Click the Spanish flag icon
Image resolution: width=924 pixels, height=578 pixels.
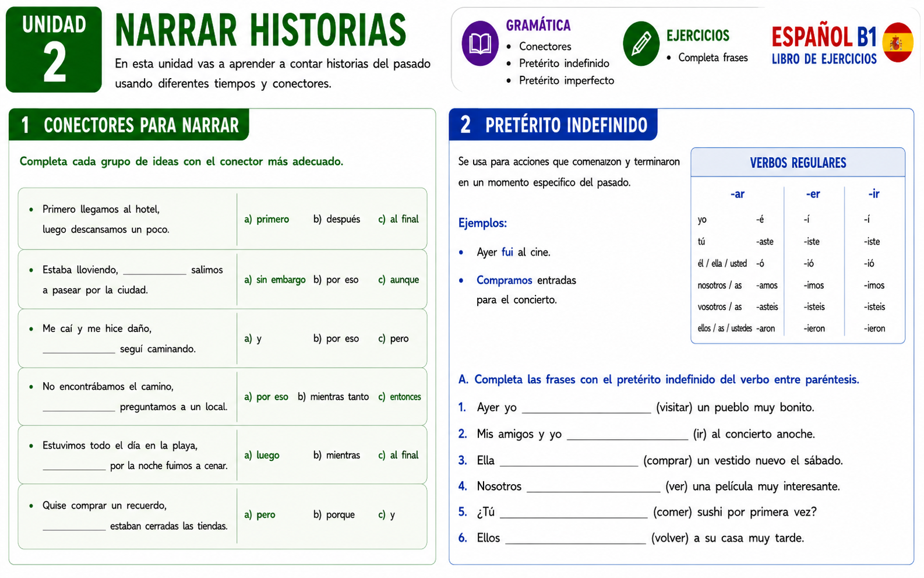click(x=898, y=43)
